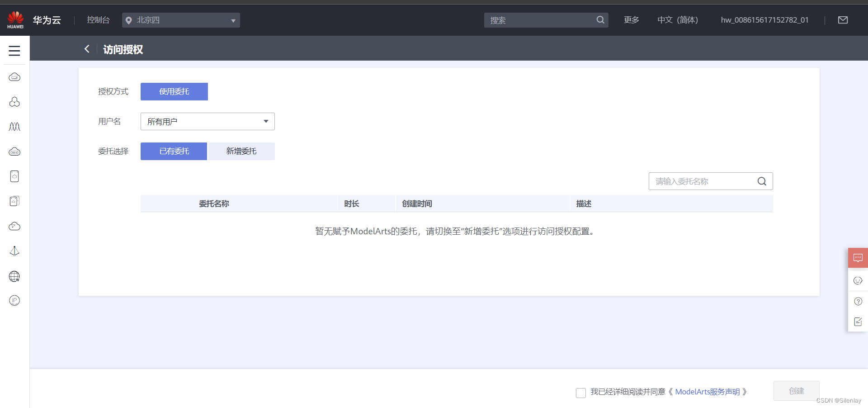Tick the ModelArts service statement checkbox
This screenshot has width=868, height=408.
pos(581,393)
